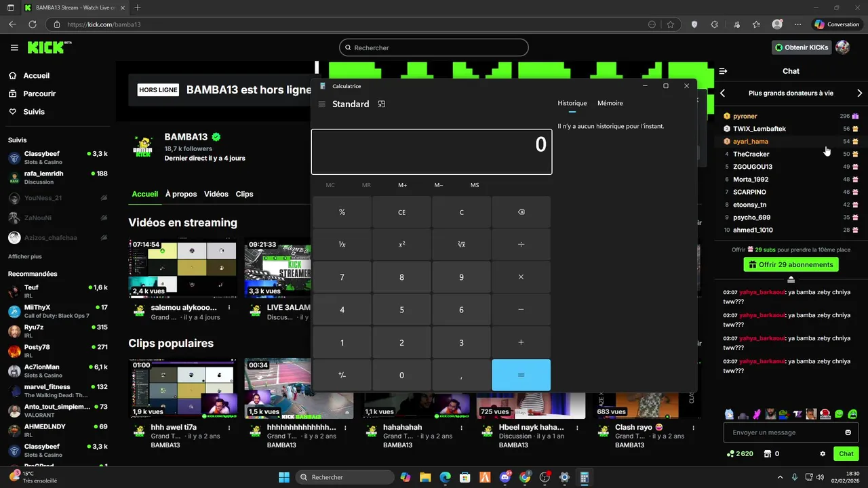This screenshot has width=868, height=488.
Task: Select the Clips channel tab
Action: coord(244,194)
